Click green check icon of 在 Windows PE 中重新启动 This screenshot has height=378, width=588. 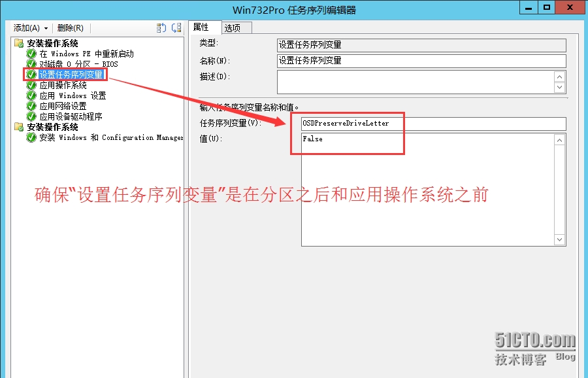tap(31, 54)
